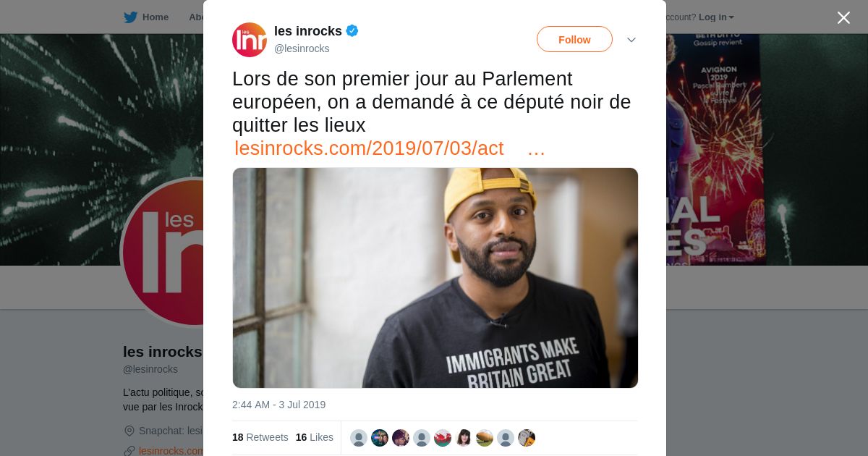
Task: View the 16 Likes list
Action: coord(315,437)
